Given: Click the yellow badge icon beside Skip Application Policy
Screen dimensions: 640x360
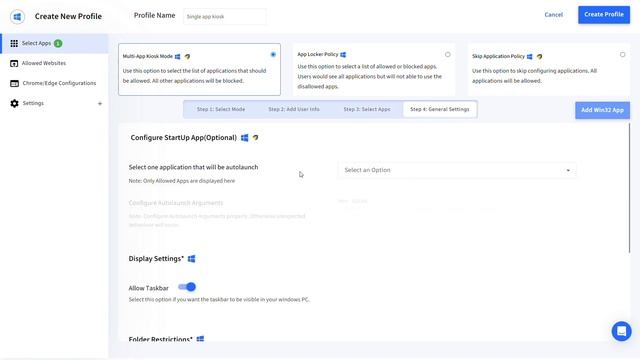Looking at the screenshot, I should [540, 56].
